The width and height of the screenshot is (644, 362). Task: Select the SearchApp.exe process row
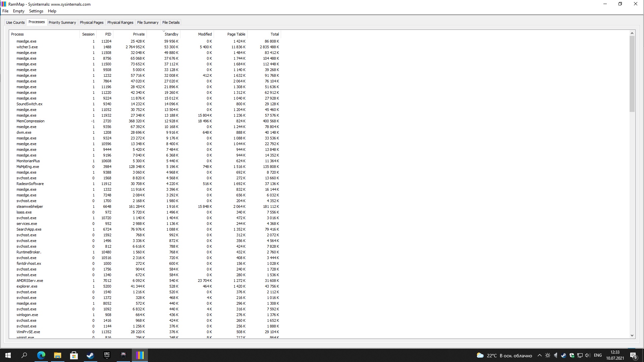pyautogui.click(x=145, y=229)
